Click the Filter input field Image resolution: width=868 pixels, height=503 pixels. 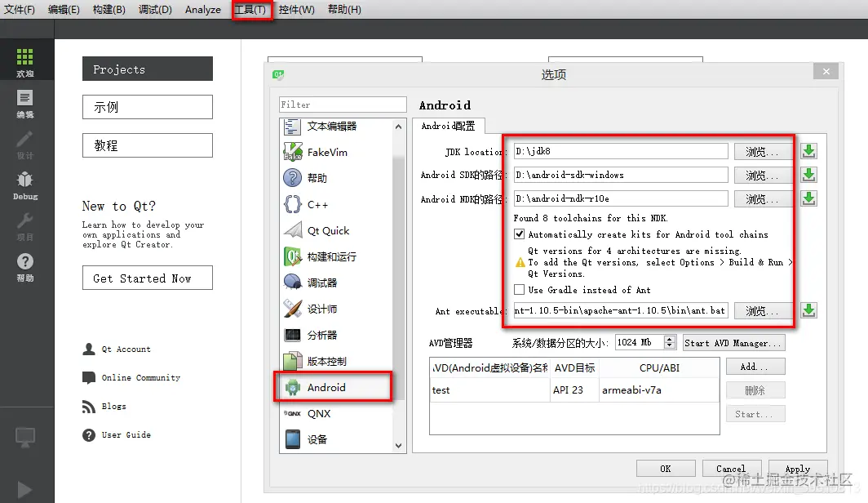click(x=343, y=105)
